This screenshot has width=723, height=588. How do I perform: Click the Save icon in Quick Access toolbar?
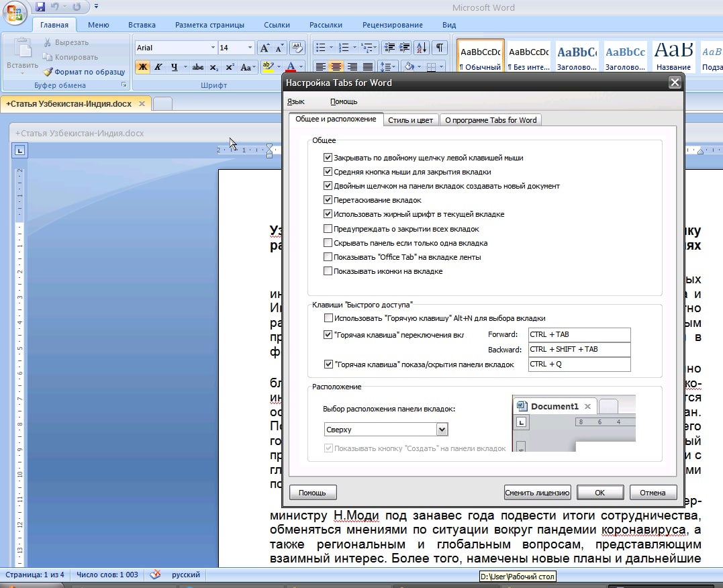(x=40, y=7)
